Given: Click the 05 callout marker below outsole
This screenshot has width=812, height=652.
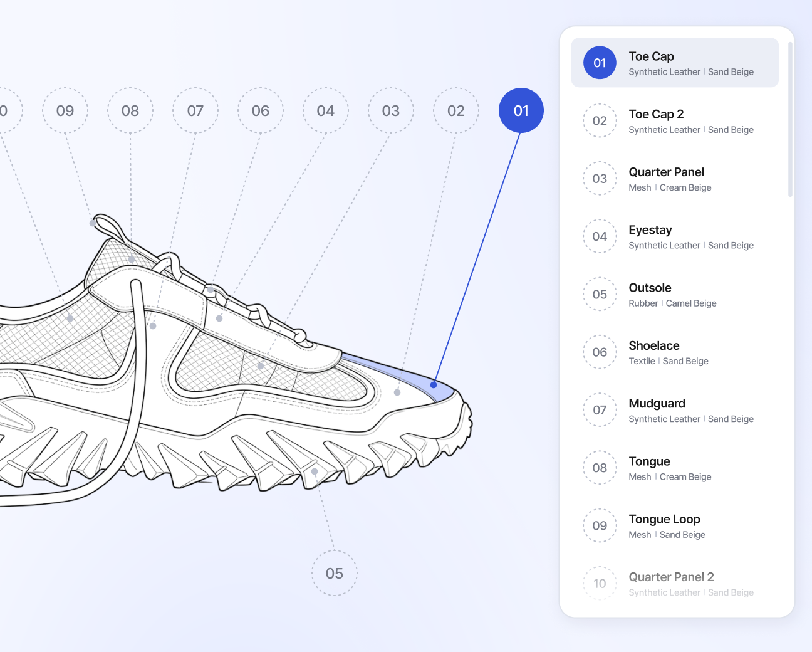Looking at the screenshot, I should coord(335,573).
